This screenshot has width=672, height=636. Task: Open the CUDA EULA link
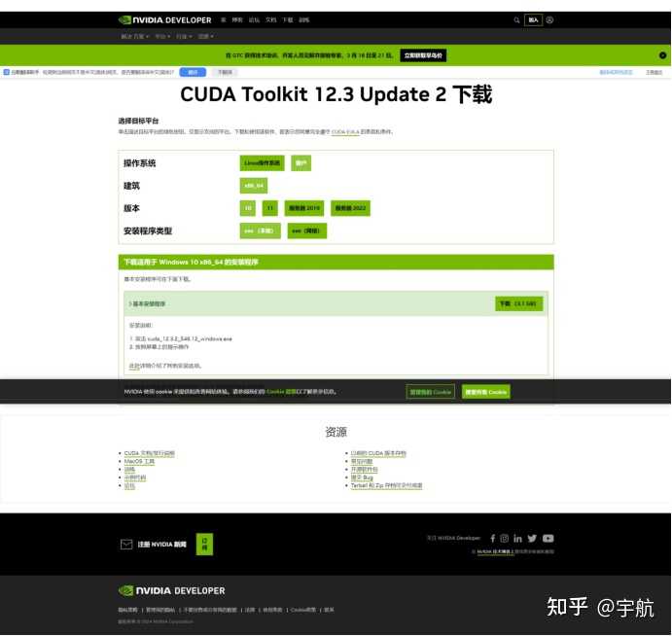(345, 132)
